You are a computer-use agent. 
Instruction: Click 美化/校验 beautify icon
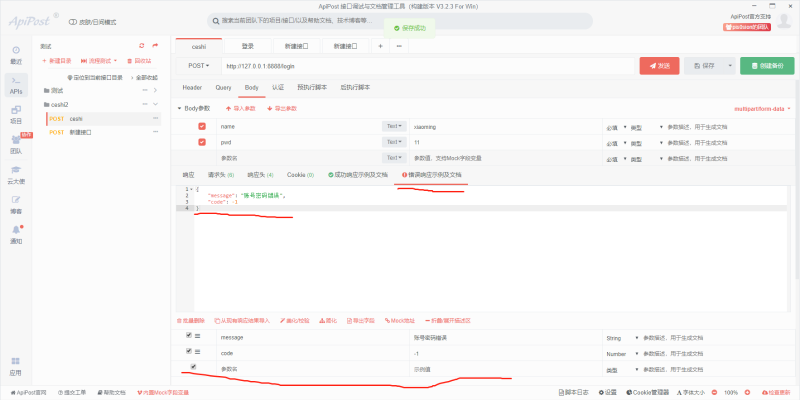point(294,321)
